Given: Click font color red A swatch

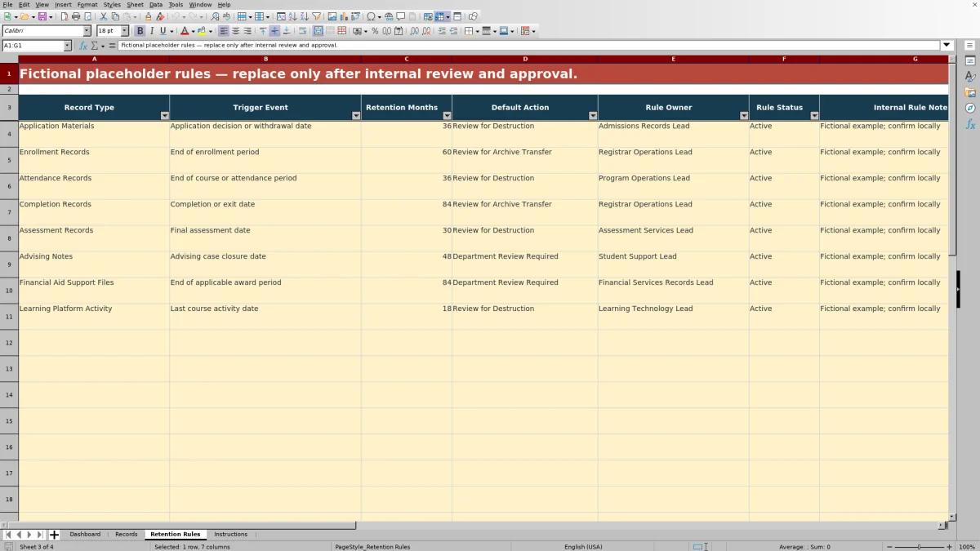Looking at the screenshot, I should coord(185,31).
